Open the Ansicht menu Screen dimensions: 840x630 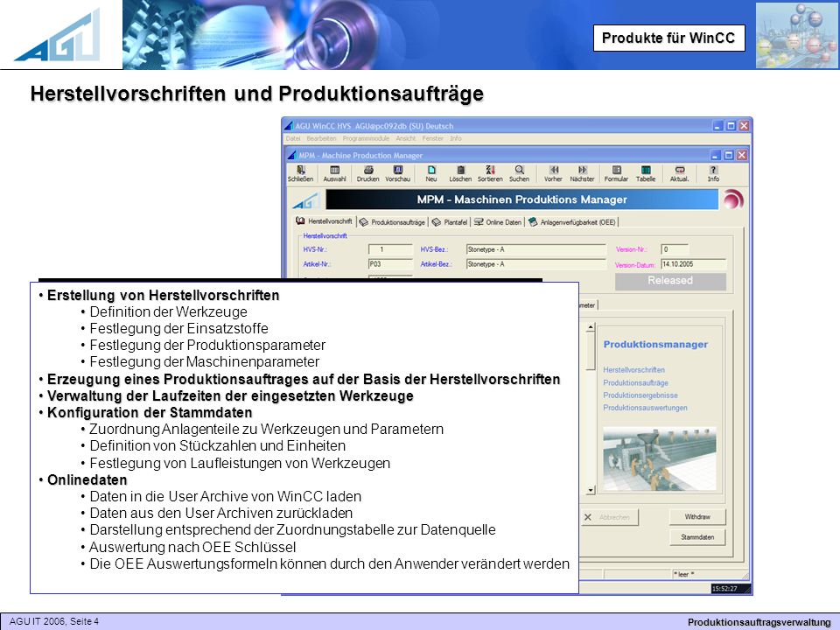[405, 138]
